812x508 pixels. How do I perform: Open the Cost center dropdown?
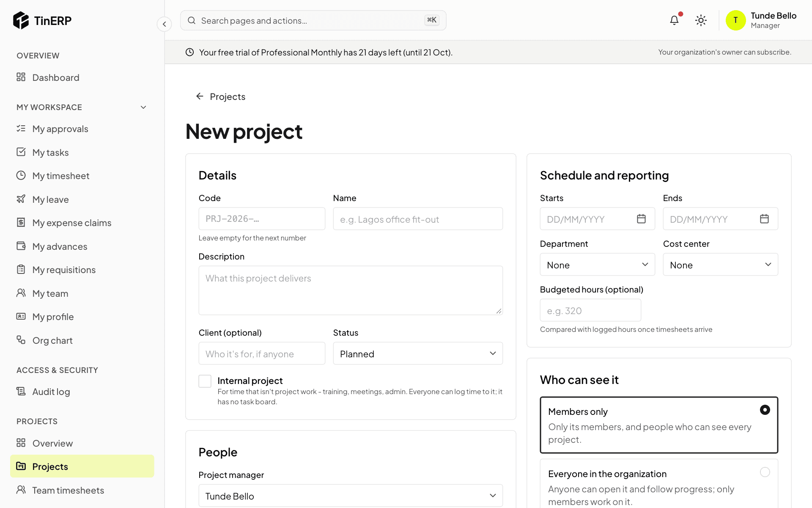(x=720, y=265)
